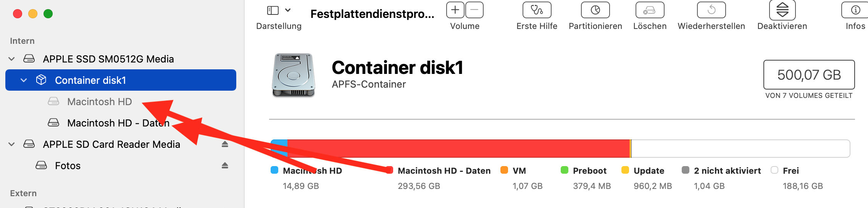This screenshot has height=208, width=868.
Task: Select the Fotos volume in sidebar
Action: 68,166
